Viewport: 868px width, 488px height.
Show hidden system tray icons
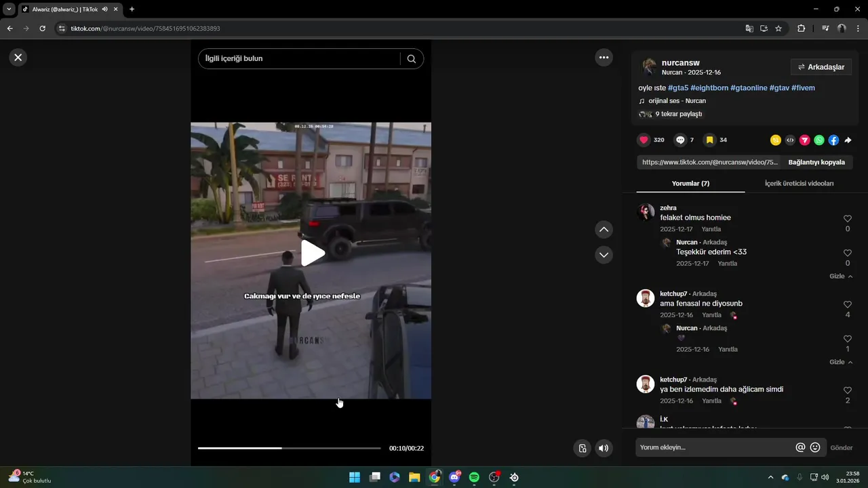point(770,477)
